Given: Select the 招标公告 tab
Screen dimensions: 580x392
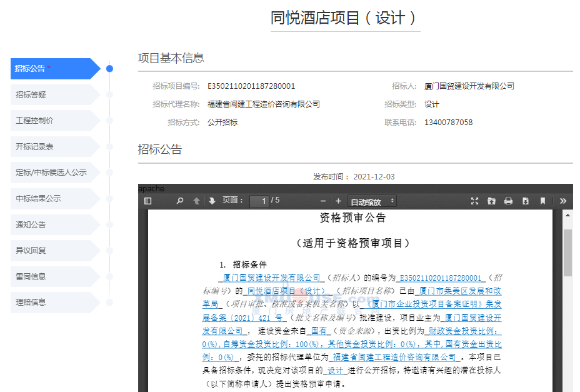Looking at the screenshot, I should tap(56, 69).
